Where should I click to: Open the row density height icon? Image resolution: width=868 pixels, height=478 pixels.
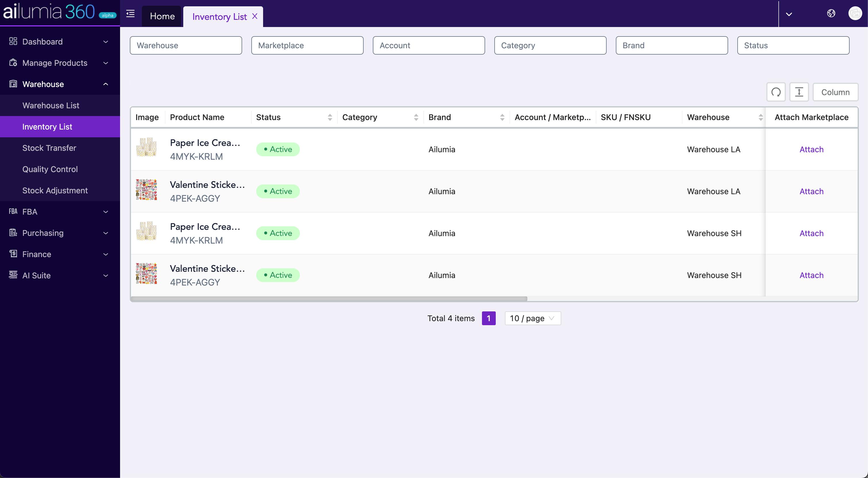(799, 92)
